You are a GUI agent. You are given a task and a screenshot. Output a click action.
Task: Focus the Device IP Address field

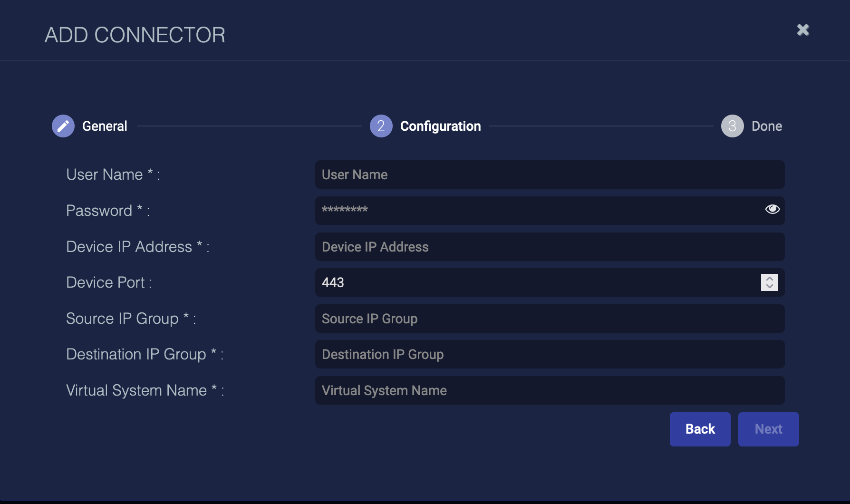(549, 247)
